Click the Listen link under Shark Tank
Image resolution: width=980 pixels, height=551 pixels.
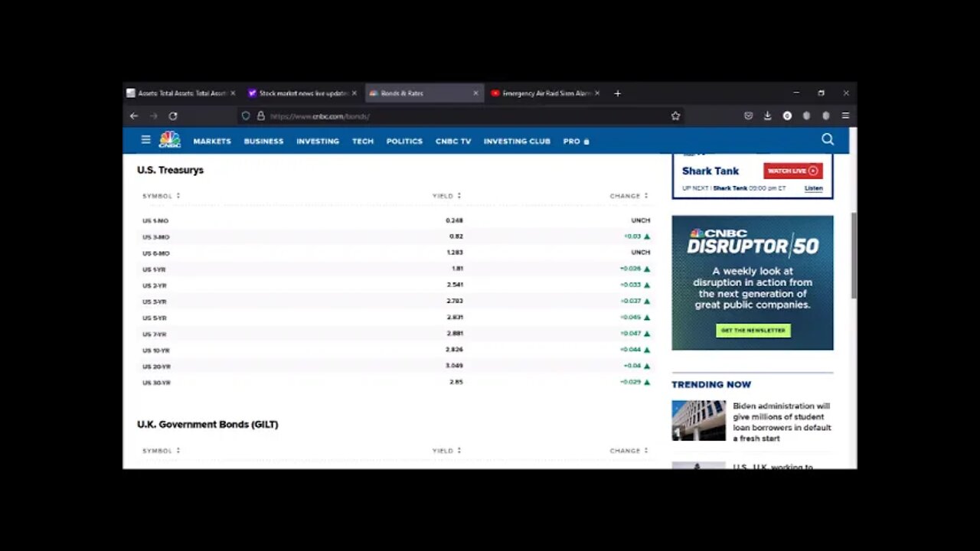(813, 188)
